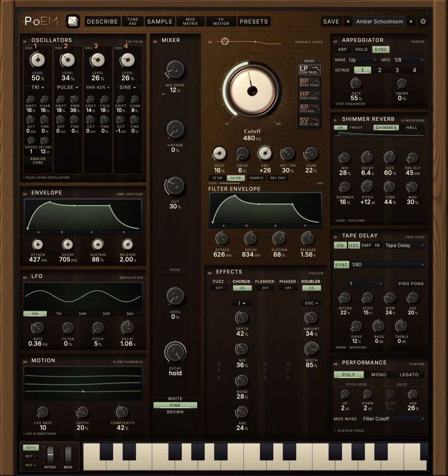Select the MONO performance mode button
448x476 pixels.
379,375
